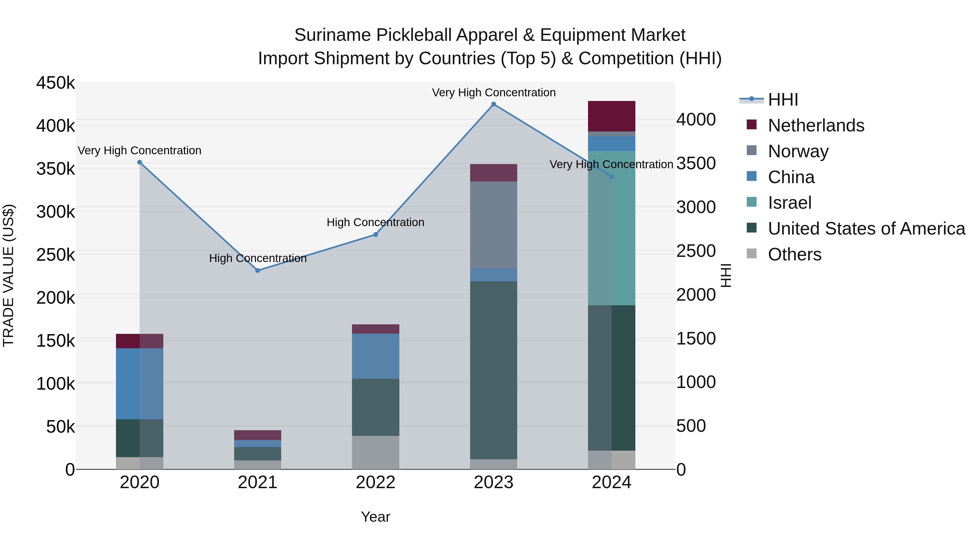
Task: Click the 2022 Others bar segment
Action: tap(375, 453)
